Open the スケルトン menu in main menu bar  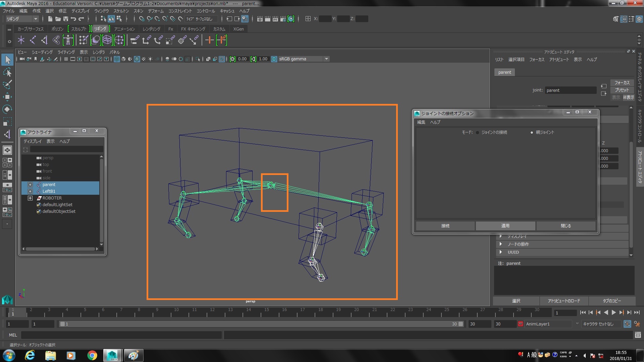coord(121,11)
